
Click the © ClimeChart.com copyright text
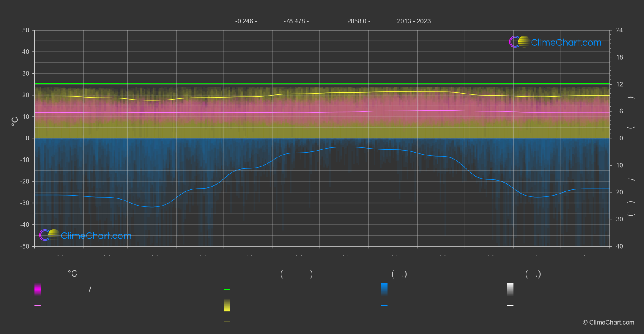click(x=608, y=323)
